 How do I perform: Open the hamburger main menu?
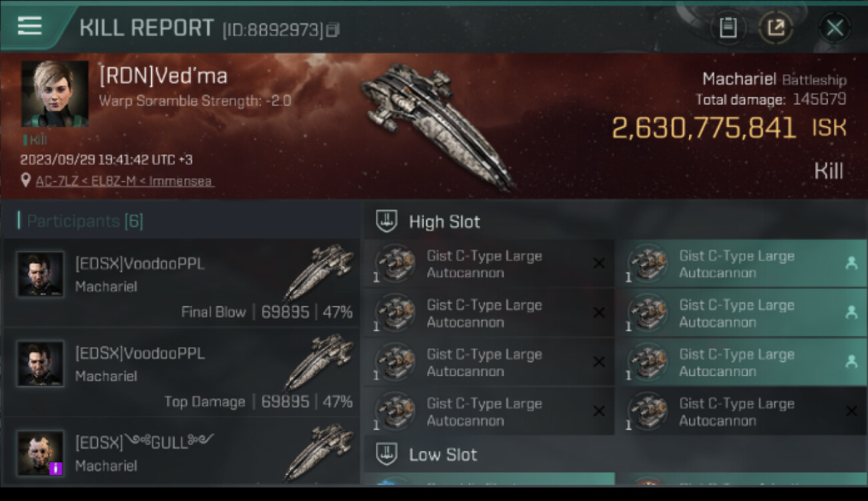[30, 26]
